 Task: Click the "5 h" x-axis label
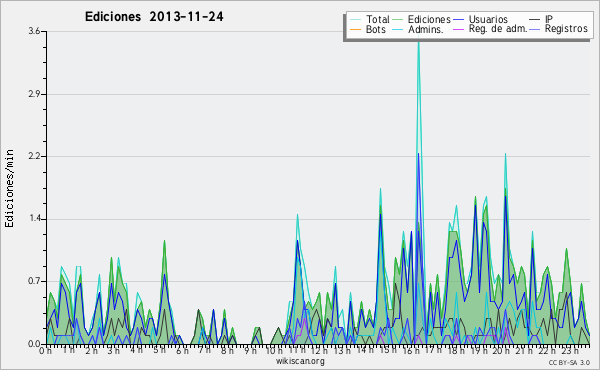click(160, 350)
